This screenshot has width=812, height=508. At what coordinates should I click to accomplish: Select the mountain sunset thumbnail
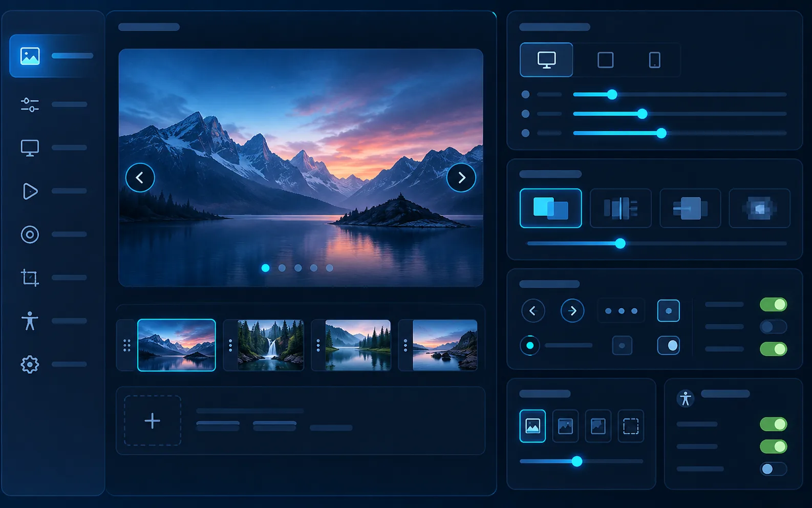(x=177, y=345)
